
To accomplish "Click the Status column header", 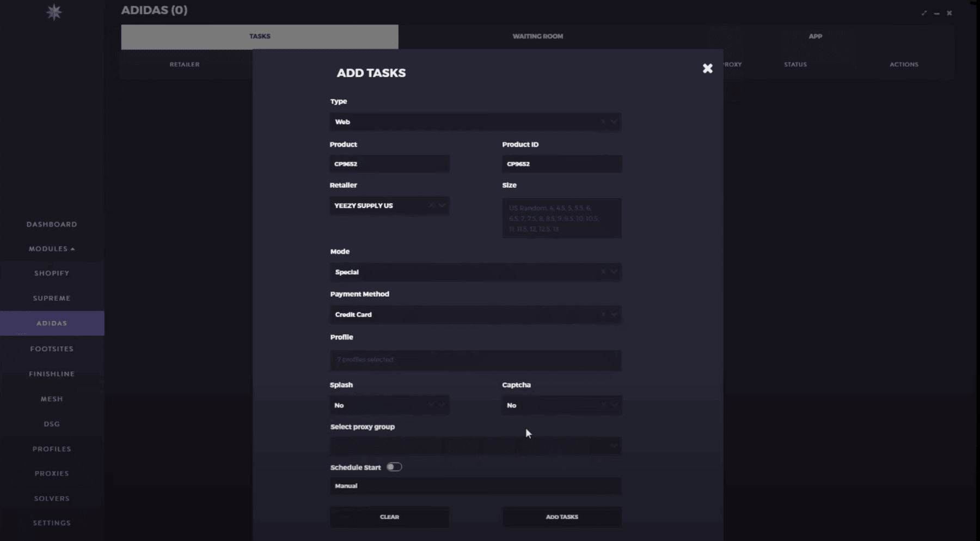I will pos(795,64).
